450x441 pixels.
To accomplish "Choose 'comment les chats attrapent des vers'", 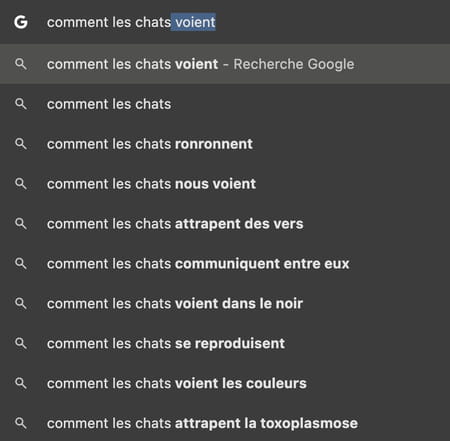I will 225,224.
